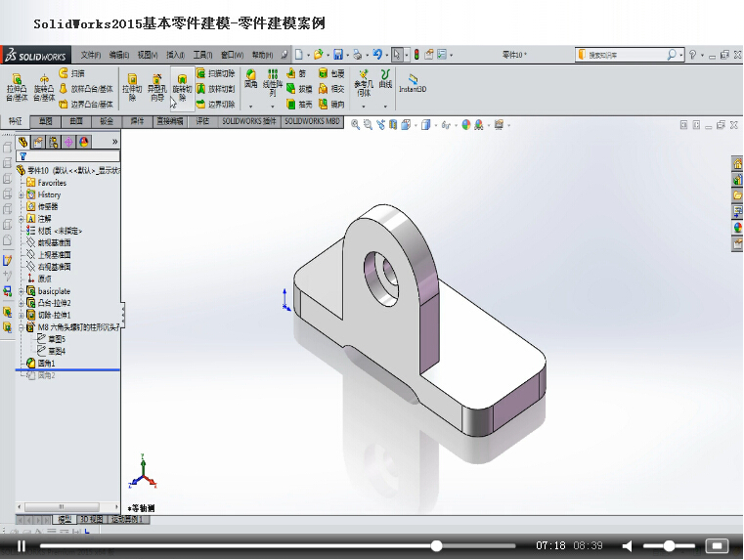
Task: Click the Rebuild traffic light icon
Action: coord(416,55)
